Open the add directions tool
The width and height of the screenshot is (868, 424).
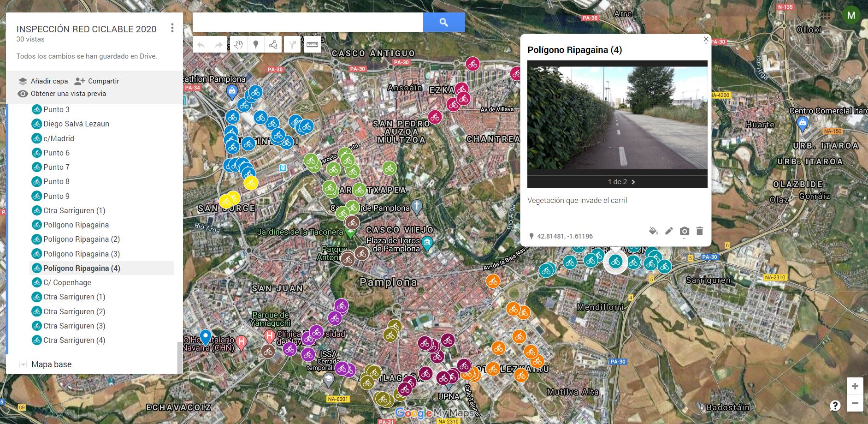pyautogui.click(x=292, y=45)
